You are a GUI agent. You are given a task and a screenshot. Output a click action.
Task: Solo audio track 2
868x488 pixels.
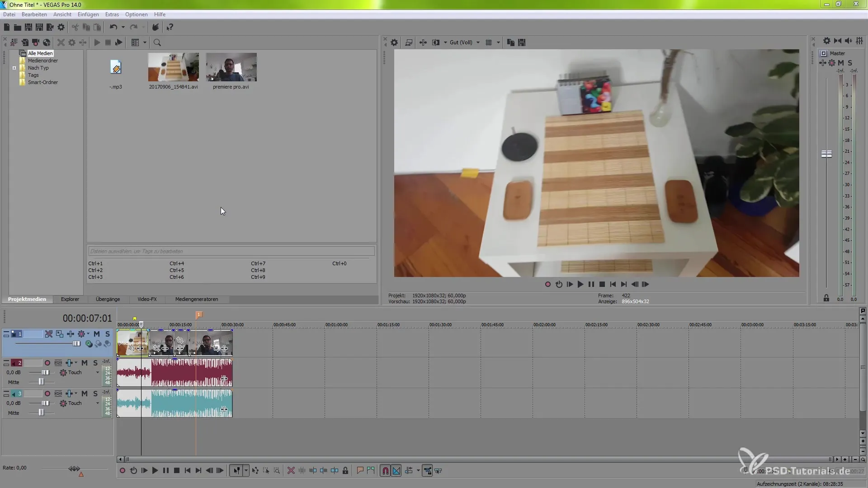[95, 363]
